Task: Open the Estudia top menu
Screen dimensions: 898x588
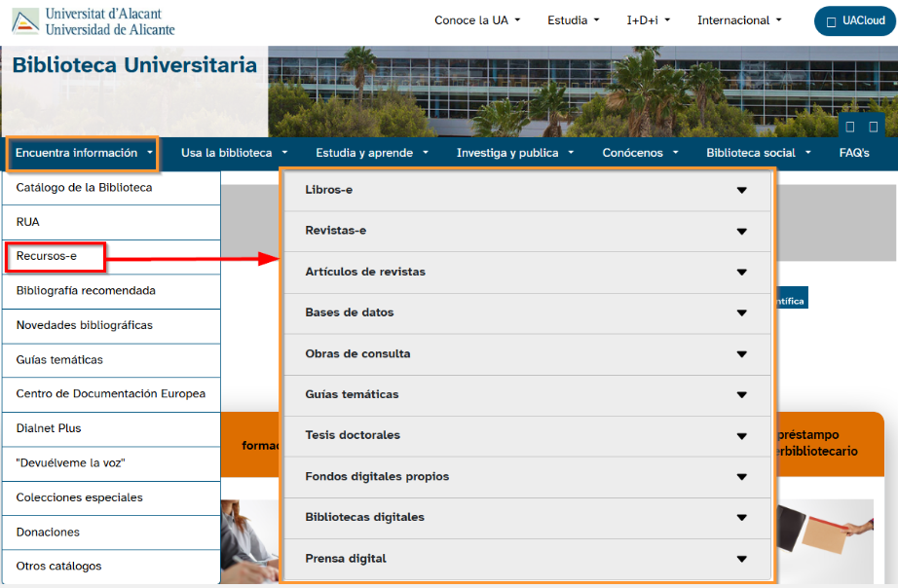Action: click(574, 20)
